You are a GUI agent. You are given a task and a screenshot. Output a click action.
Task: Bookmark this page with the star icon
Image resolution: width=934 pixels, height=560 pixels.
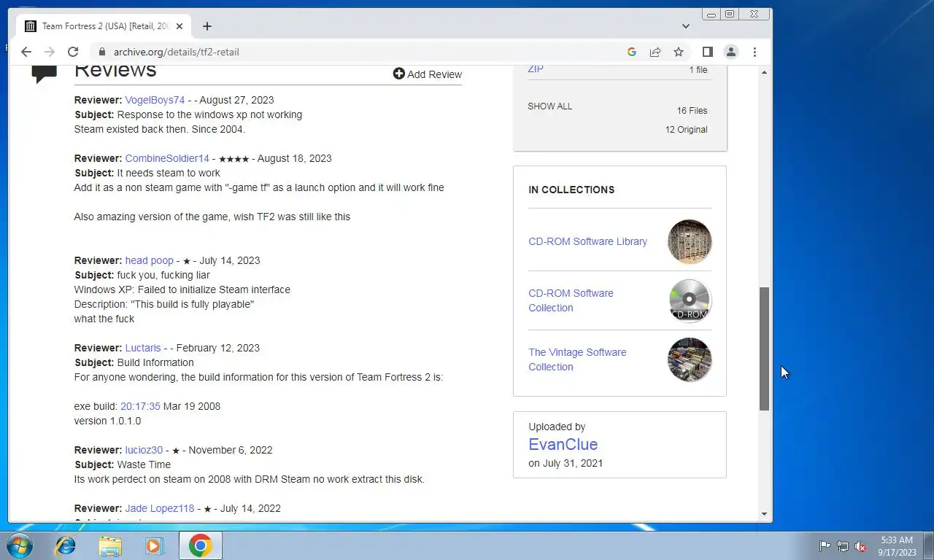[679, 52]
